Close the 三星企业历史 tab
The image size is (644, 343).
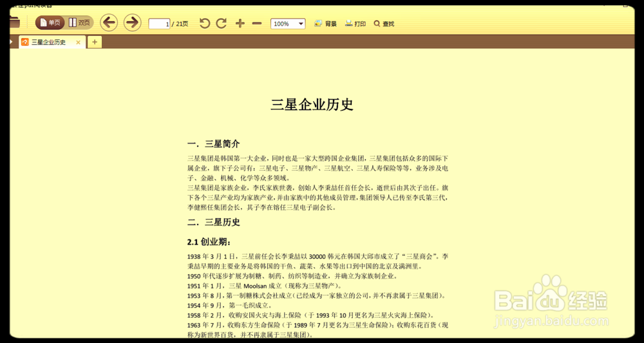(78, 42)
